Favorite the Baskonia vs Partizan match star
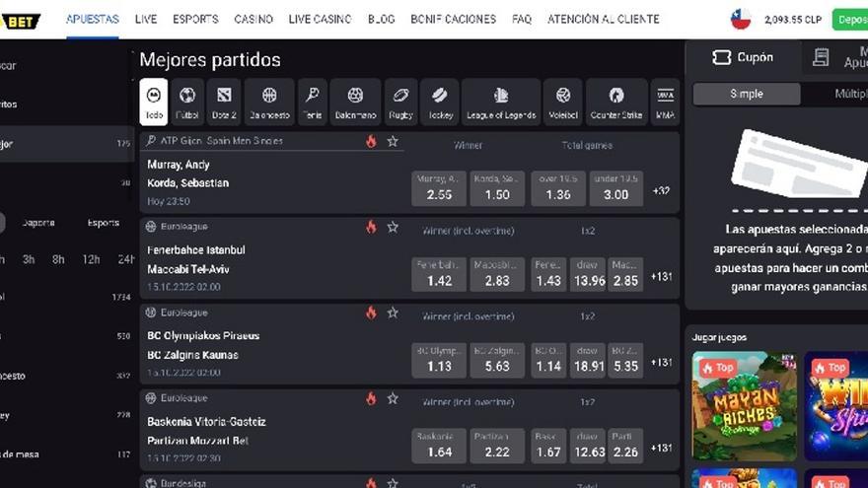This screenshot has width=868, height=488. (393, 398)
